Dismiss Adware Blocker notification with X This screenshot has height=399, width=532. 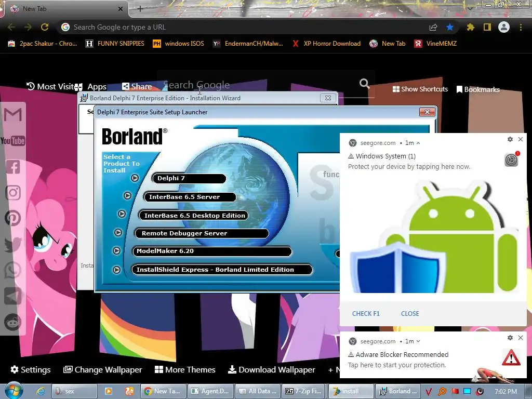point(521,338)
